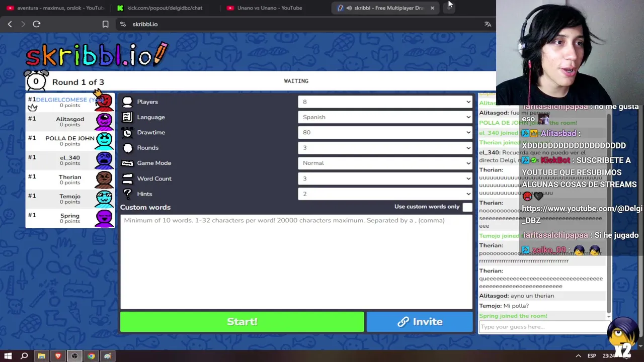Open site settings icon beside URL
644x362 pixels.
(x=122, y=24)
